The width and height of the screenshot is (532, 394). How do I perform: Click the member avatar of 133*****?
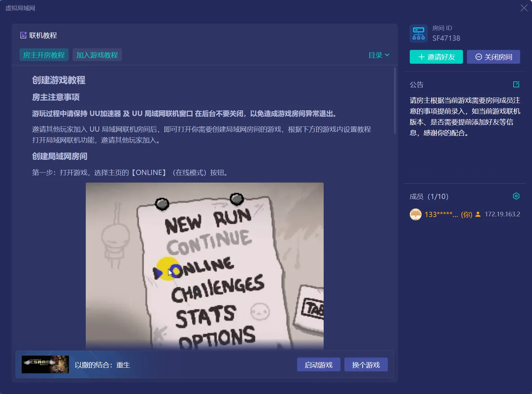pos(416,215)
